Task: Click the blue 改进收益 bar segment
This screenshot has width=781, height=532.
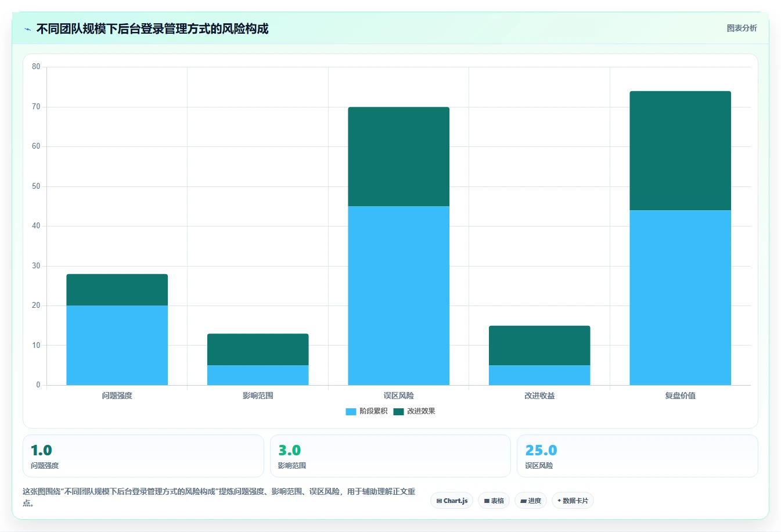Action: (539, 375)
